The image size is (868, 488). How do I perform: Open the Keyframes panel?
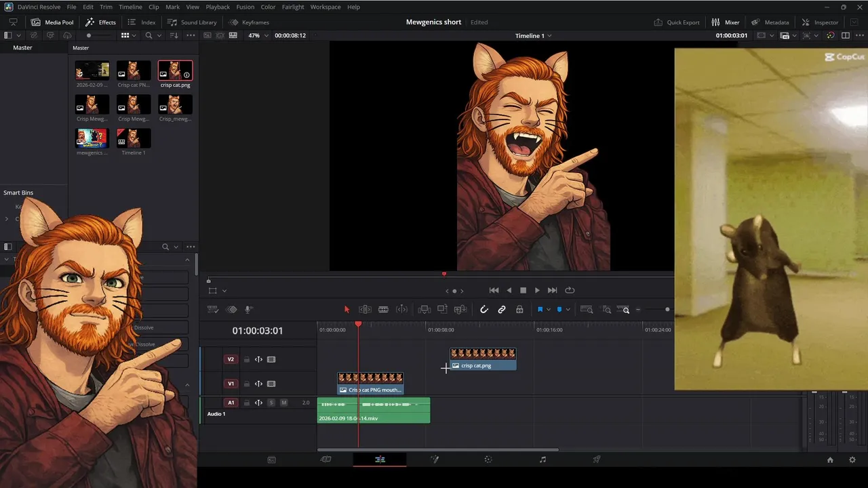[x=249, y=22]
